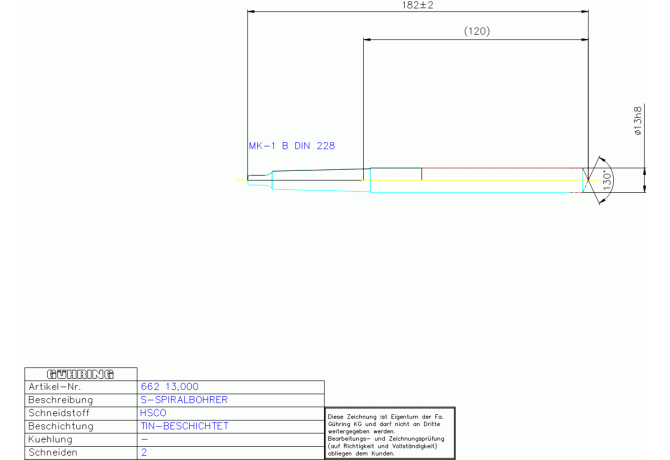The image size is (670, 460).
Task: Click the ø13h8 diameter dimension text
Action: point(639,122)
